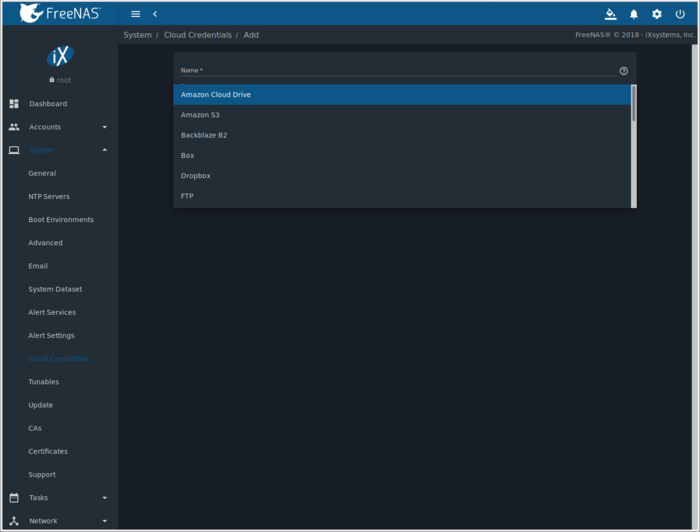700x532 pixels.
Task: Click the help question mark icon
Action: 624,71
